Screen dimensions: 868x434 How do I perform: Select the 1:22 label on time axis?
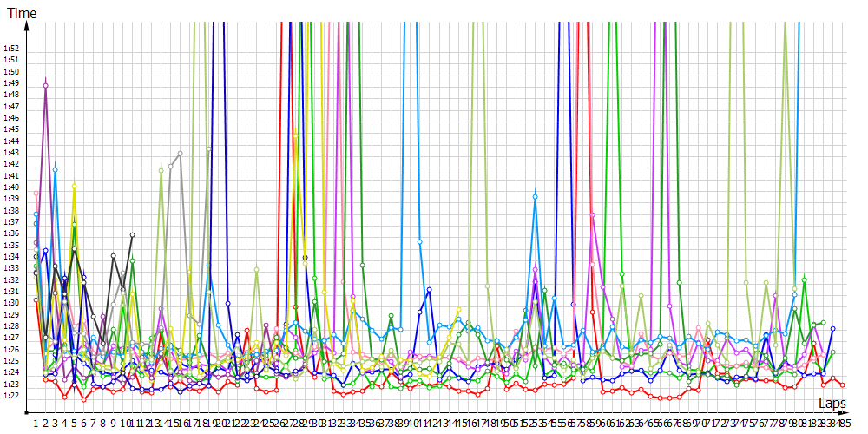pos(11,396)
